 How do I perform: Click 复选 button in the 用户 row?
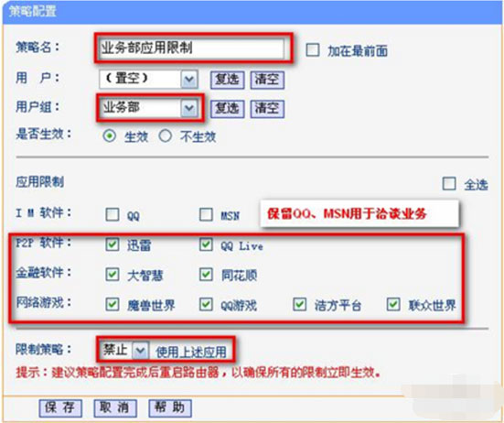click(227, 80)
